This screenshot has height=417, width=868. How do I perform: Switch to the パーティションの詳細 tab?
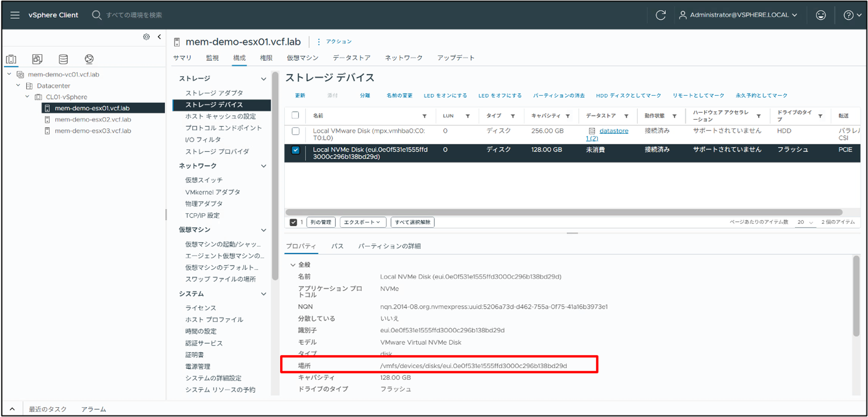click(x=390, y=246)
